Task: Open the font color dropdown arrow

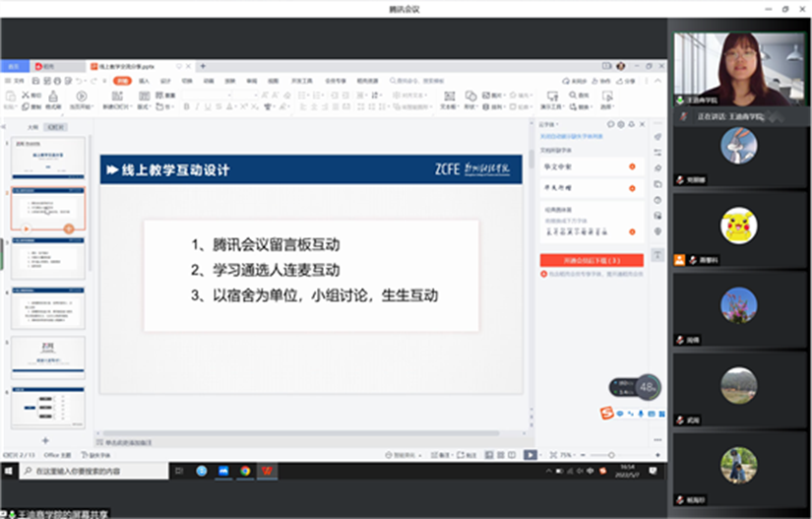Action: pyautogui.click(x=235, y=106)
